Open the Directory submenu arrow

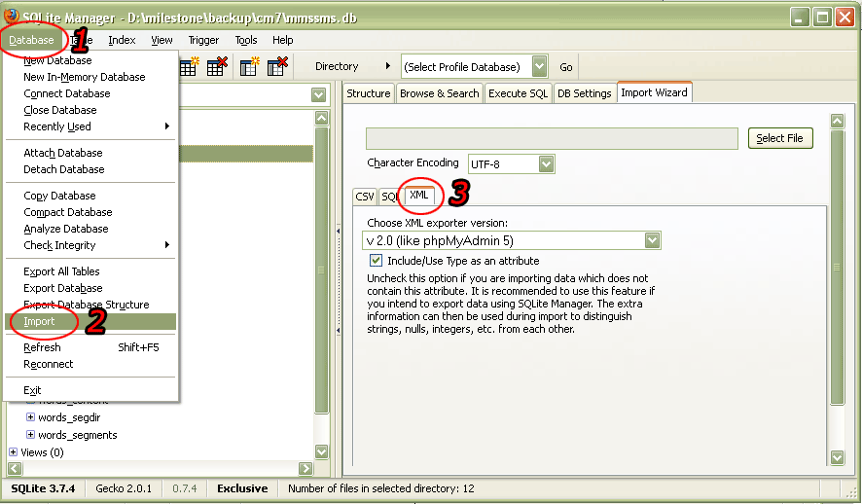pyautogui.click(x=387, y=66)
